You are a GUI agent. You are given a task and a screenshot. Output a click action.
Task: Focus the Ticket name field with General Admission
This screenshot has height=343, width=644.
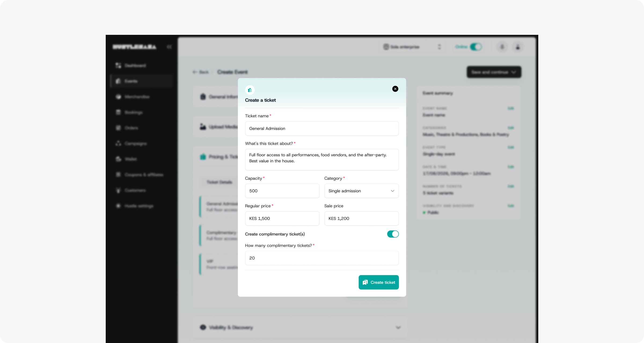(x=322, y=128)
